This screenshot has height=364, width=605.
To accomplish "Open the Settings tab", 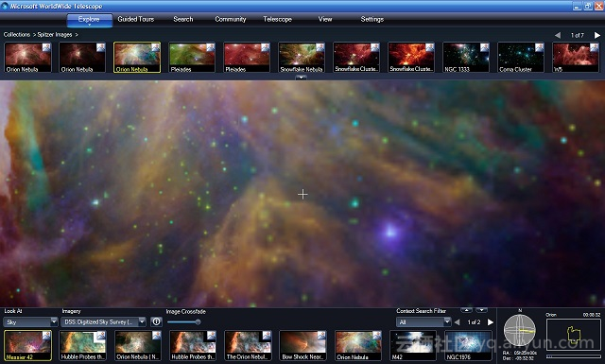I will [x=372, y=19].
